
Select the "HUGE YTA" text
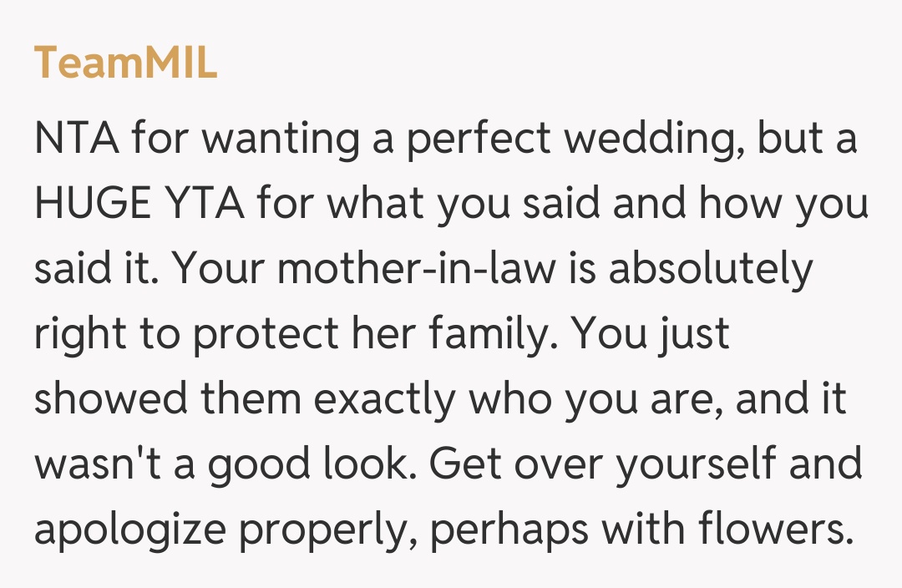point(139,204)
